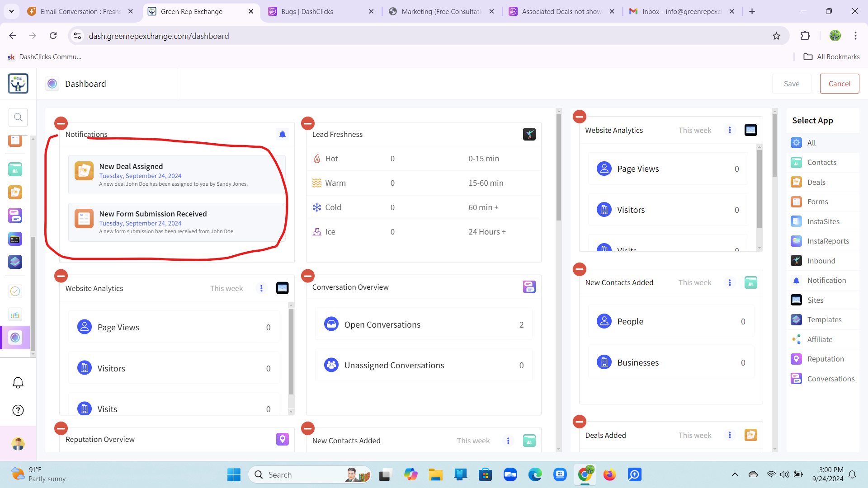
Task: Switch to the Bugs | DashClicks tab
Action: pos(321,12)
